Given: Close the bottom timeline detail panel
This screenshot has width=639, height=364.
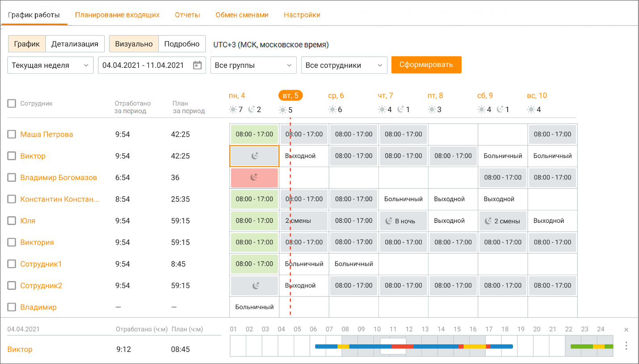Looking at the screenshot, I should click(x=626, y=330).
